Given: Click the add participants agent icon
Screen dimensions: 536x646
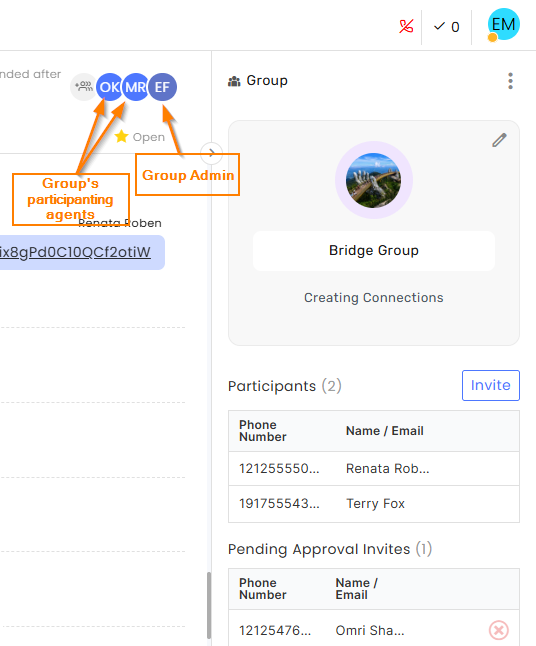Looking at the screenshot, I should (x=84, y=87).
